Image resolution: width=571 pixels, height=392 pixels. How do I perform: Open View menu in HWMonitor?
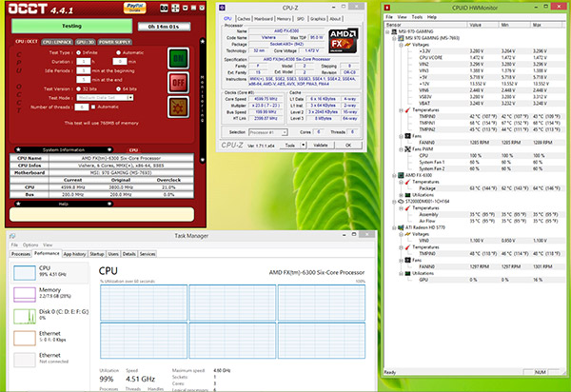[x=402, y=17]
